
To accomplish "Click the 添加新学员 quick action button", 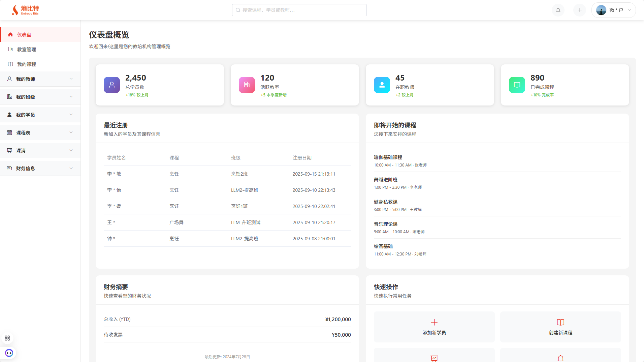I will click(434, 327).
